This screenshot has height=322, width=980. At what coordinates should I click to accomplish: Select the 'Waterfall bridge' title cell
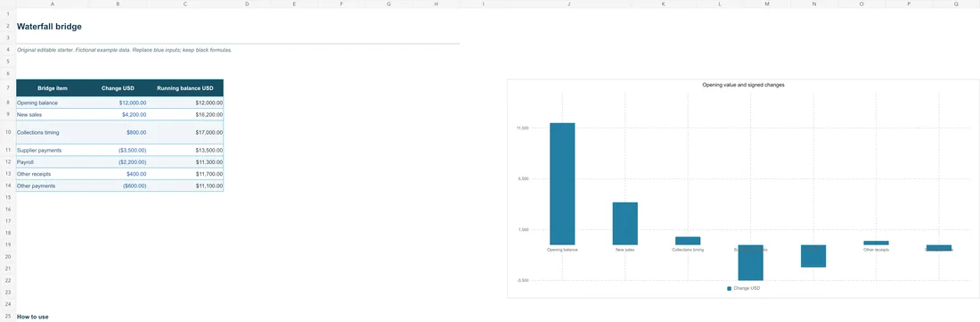tap(49, 27)
